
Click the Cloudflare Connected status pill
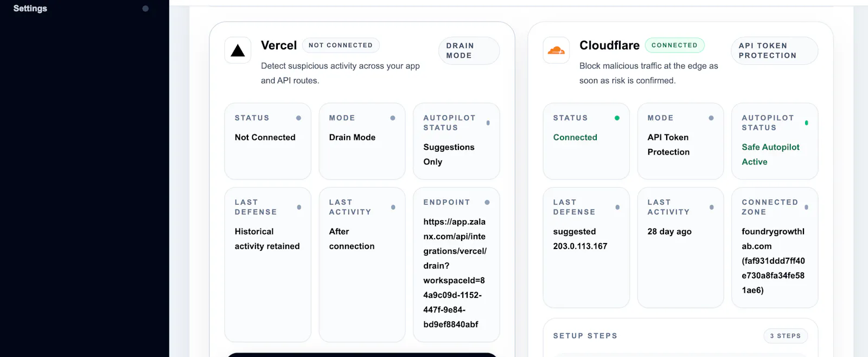(674, 45)
